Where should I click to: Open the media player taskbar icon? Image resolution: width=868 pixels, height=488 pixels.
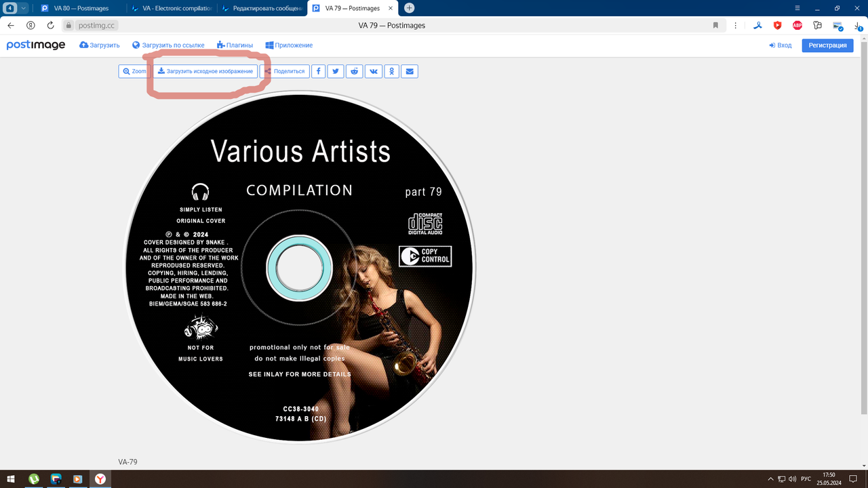[78, 479]
